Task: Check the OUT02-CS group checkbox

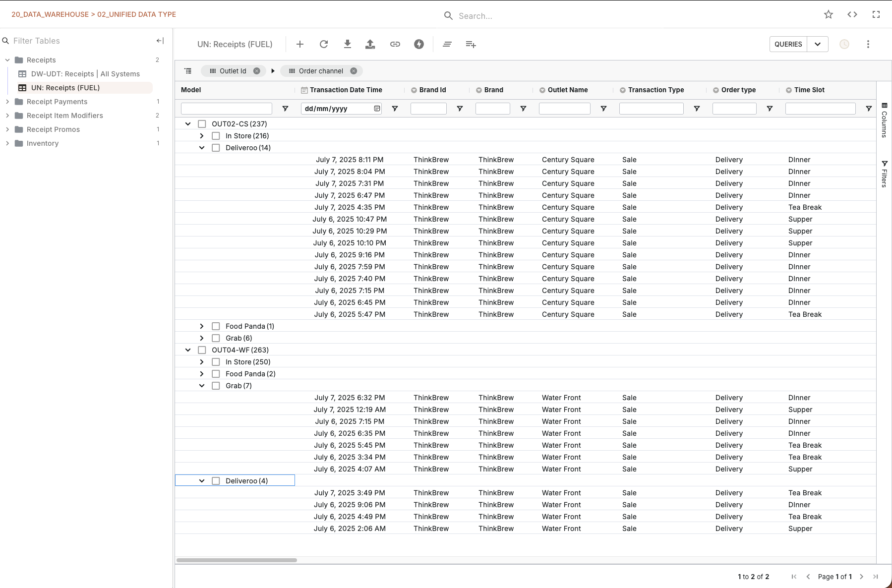Action: point(202,124)
